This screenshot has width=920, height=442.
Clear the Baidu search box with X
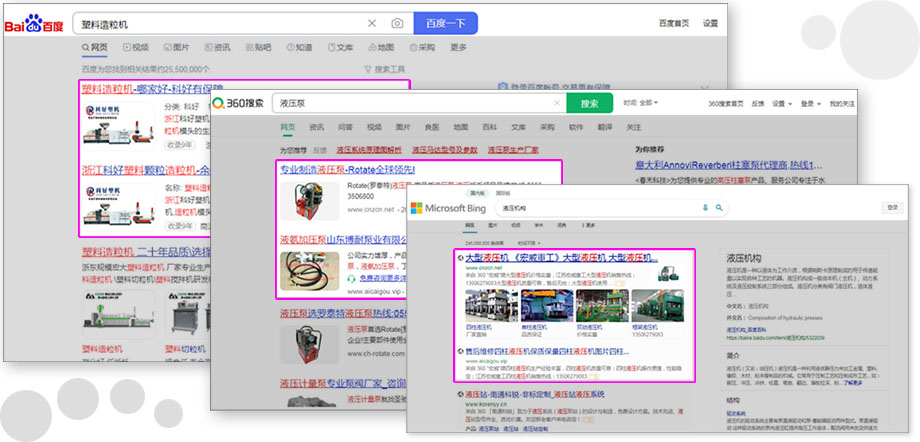(372, 22)
